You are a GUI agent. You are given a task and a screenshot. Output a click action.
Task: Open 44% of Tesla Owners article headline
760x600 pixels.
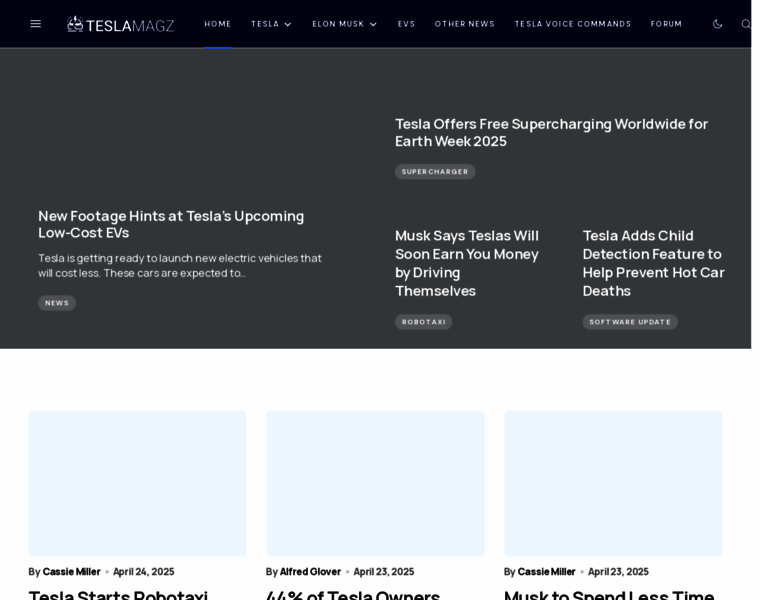(x=353, y=595)
